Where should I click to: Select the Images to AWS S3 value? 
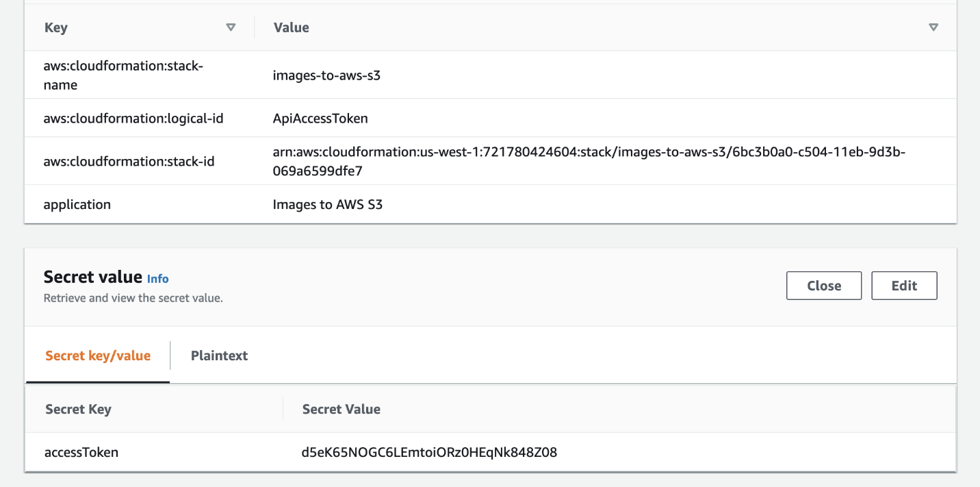click(328, 204)
